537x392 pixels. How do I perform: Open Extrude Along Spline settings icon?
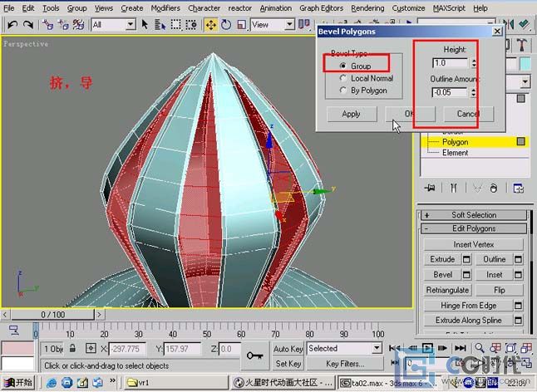pos(518,321)
